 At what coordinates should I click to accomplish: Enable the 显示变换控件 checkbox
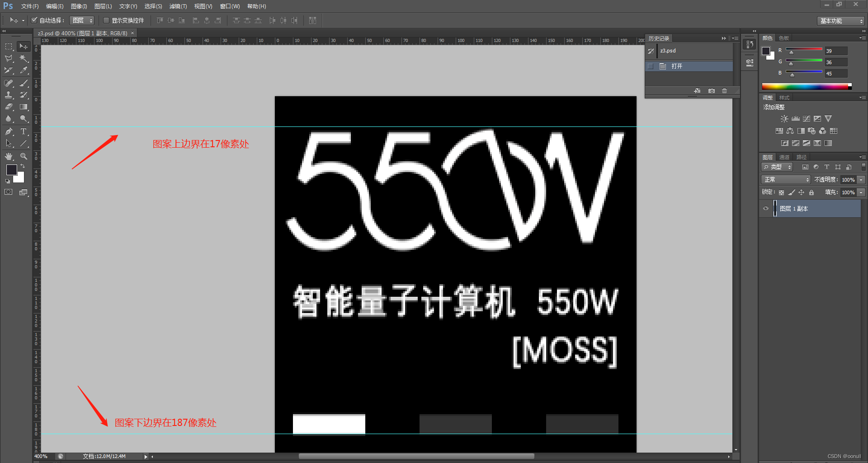(x=106, y=20)
